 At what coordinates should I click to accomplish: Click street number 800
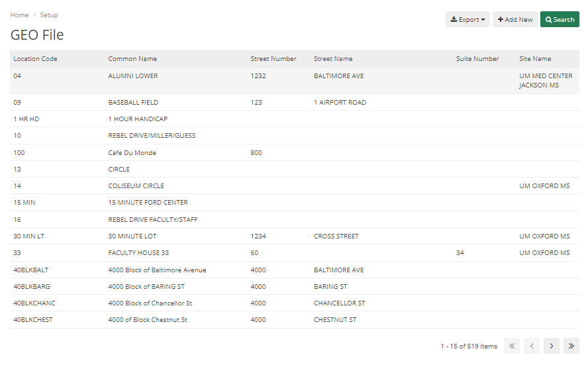(x=256, y=152)
